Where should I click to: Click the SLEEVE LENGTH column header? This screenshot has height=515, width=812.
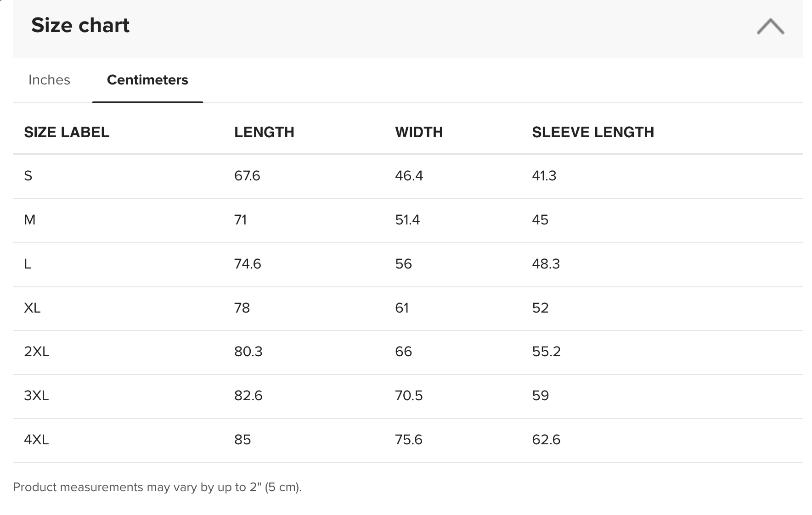pos(593,132)
